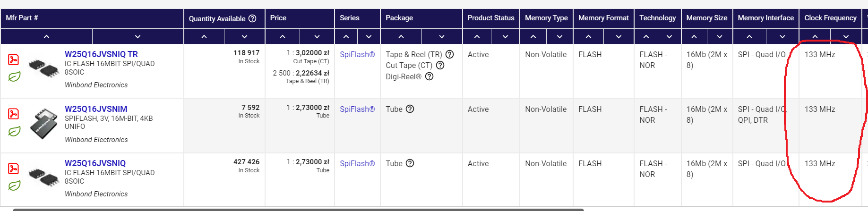The image size is (868, 211).
Task: Sort Mfr Part # column descending
Action: (x=138, y=36)
